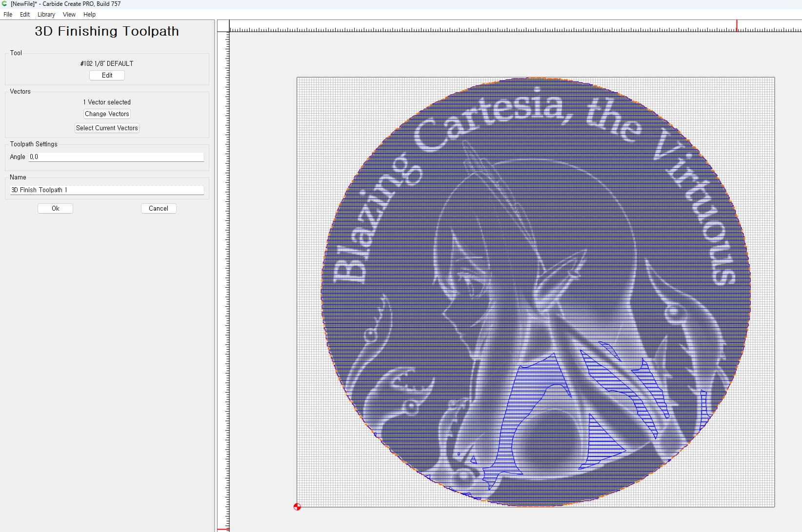This screenshot has height=532, width=802.
Task: Click the toolpath Name field showing 3D Finish Toolpath 1
Action: tap(106, 190)
